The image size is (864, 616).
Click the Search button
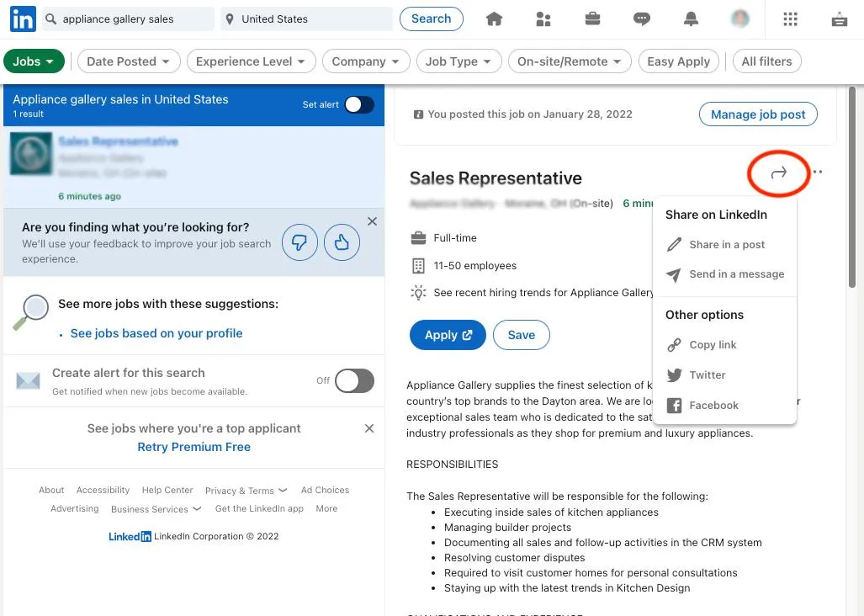pos(432,19)
